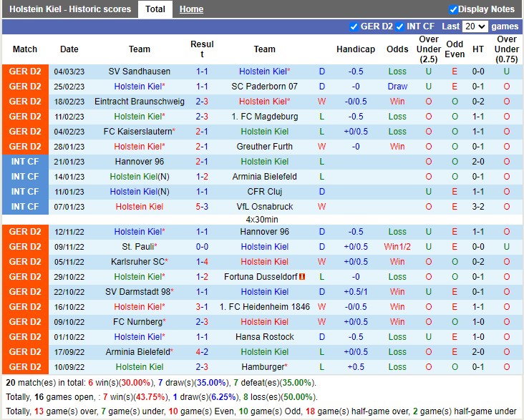Viewport: 524px width, 420px height.
Task: Click Hansa Rostock team name
Action: 264,337
